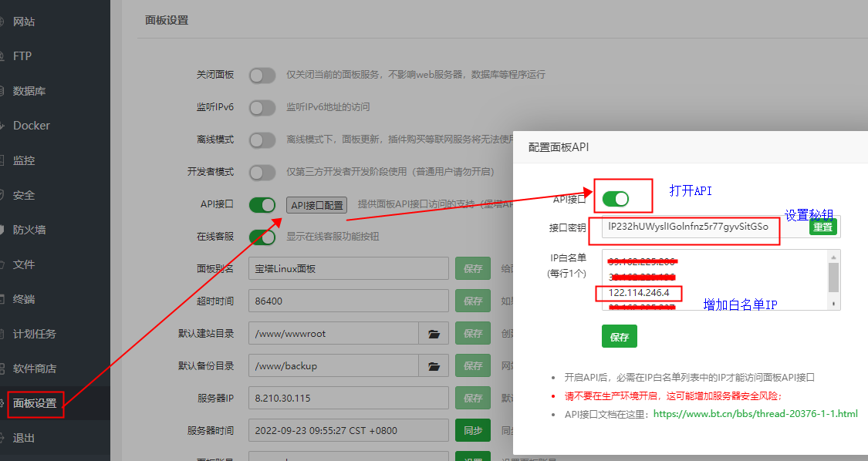868x461 pixels.
Task: Open 文件 in the sidebar
Action: (x=23, y=264)
